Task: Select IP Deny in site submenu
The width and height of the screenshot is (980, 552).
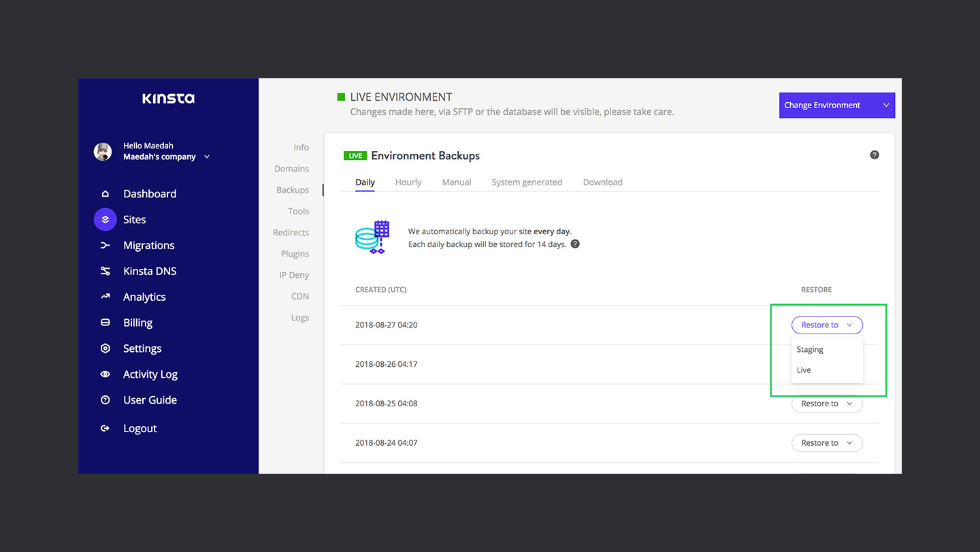Action: (294, 275)
